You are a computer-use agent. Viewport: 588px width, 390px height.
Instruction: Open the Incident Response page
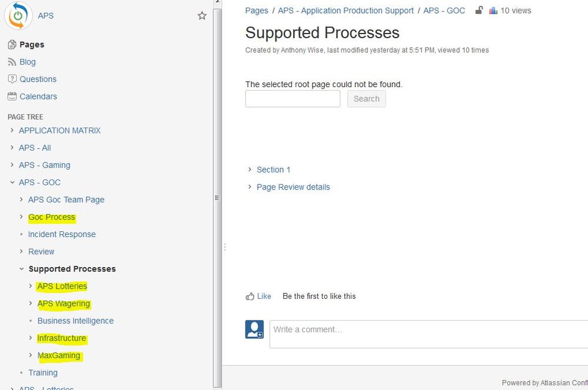62,234
